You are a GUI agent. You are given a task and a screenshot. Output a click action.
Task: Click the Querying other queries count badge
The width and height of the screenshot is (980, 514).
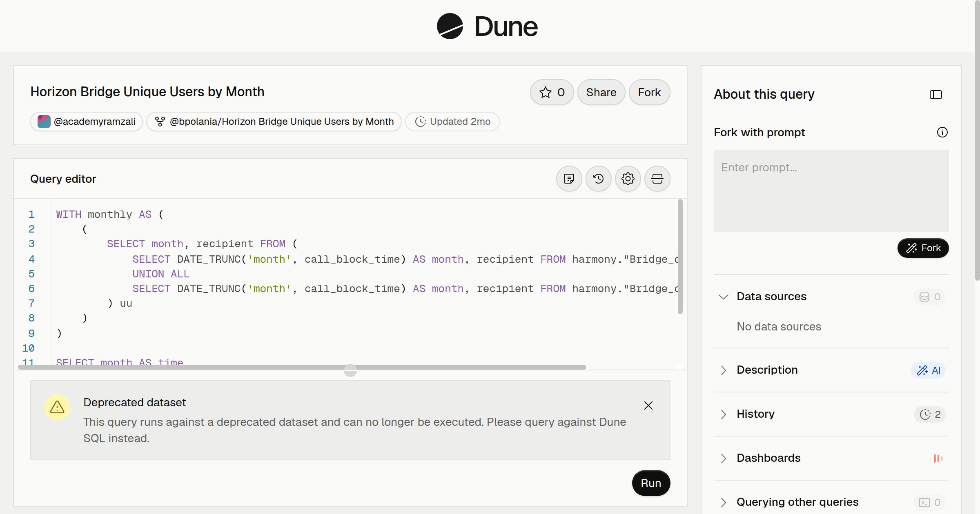click(930, 503)
